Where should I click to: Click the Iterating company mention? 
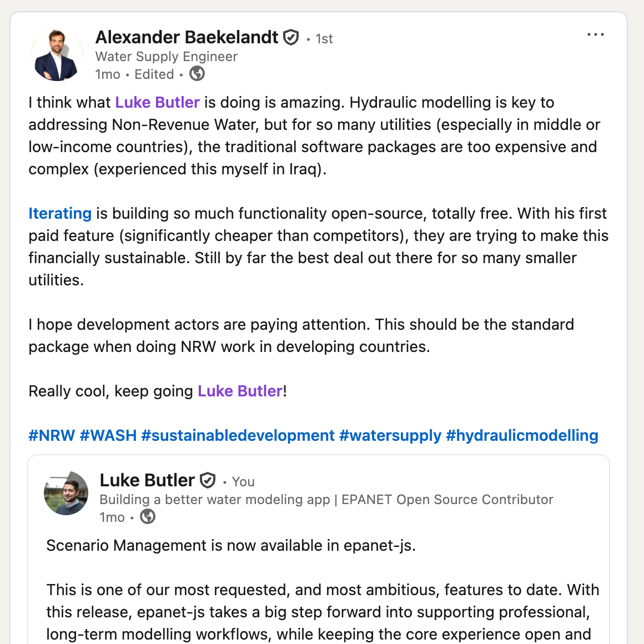point(60,213)
